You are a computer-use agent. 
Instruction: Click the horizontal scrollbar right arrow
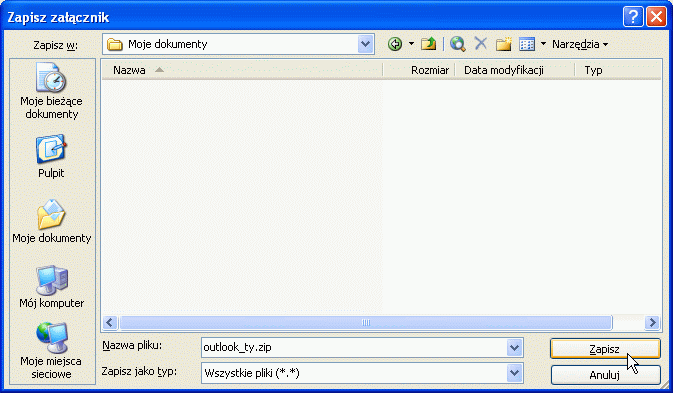652,323
